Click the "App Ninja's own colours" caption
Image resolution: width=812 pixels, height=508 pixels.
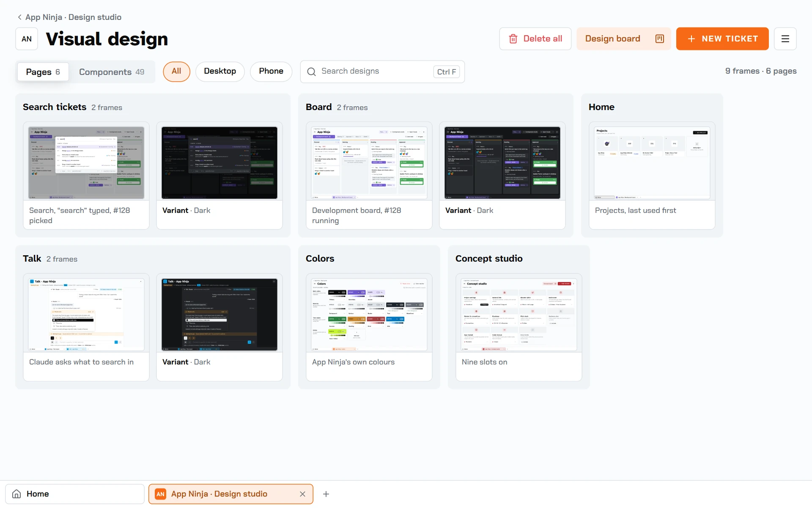click(x=353, y=362)
